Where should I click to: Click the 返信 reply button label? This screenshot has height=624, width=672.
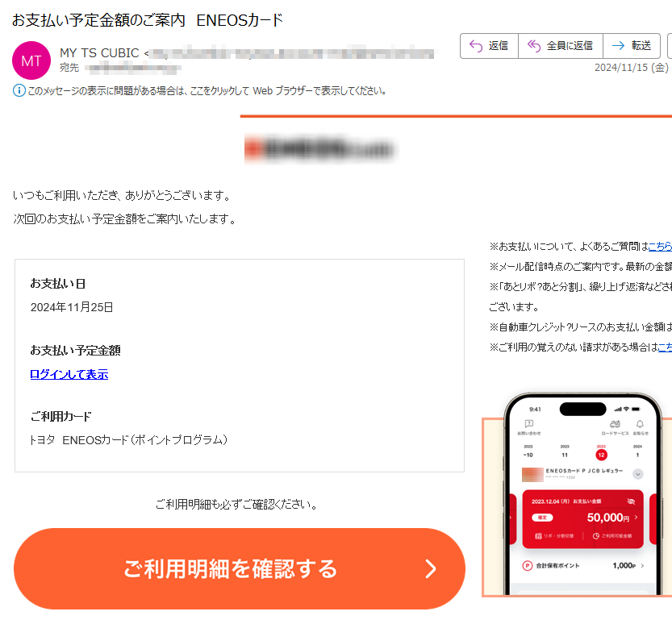[x=499, y=46]
